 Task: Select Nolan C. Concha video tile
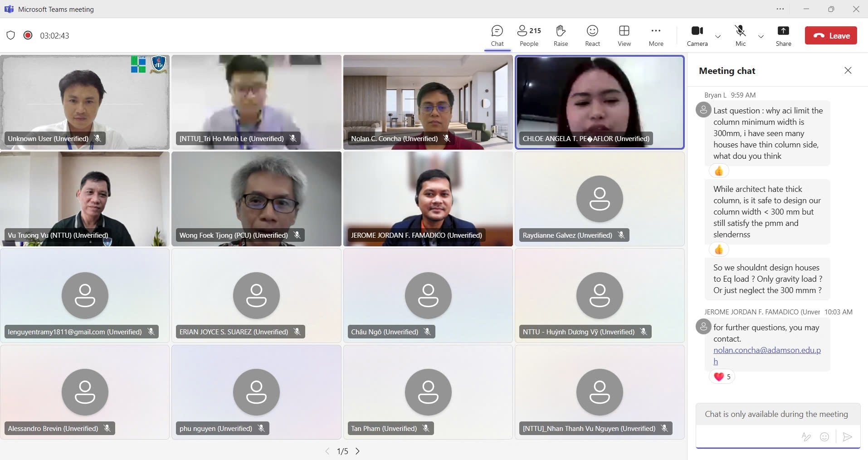tap(428, 102)
